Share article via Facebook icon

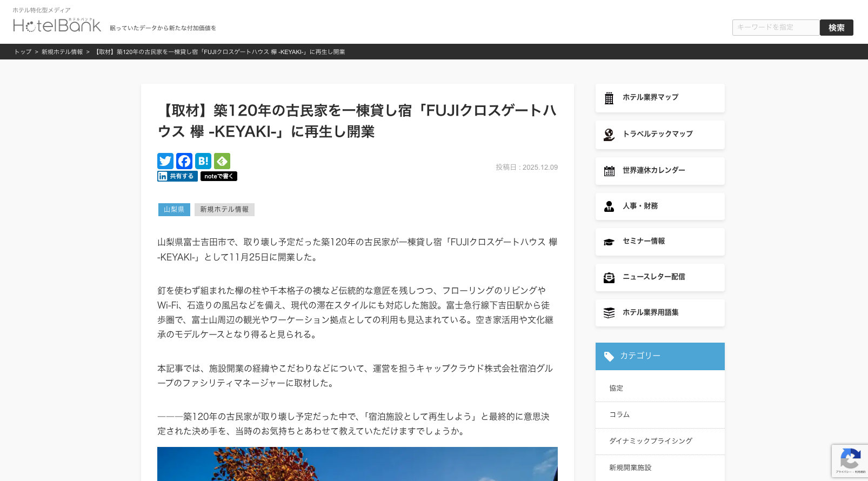coord(184,161)
